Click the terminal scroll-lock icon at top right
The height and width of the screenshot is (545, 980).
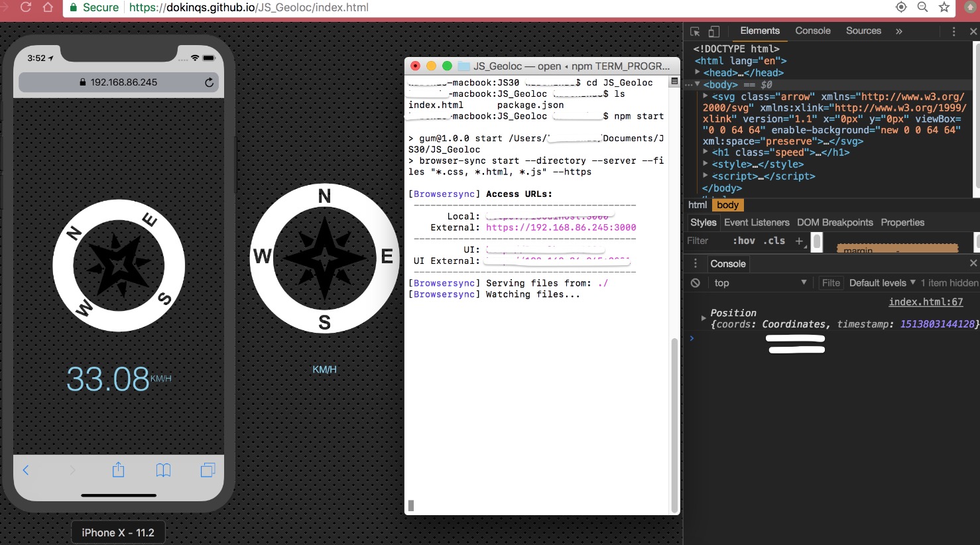click(674, 81)
